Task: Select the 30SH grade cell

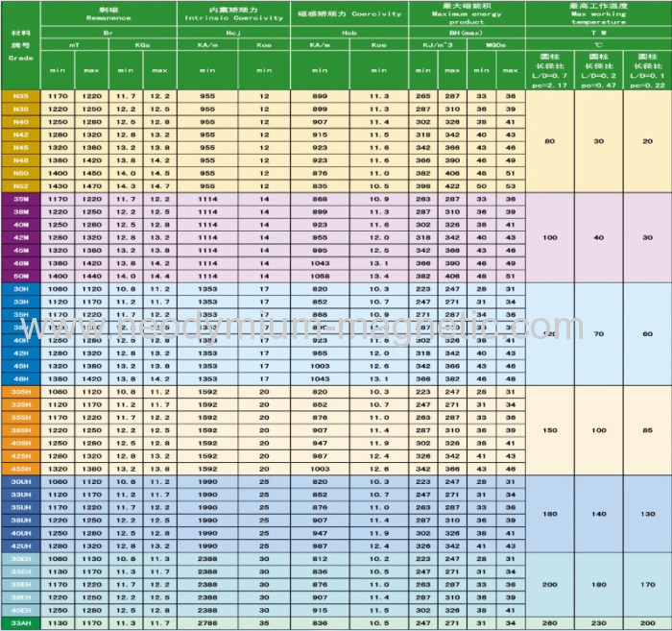Action: [20, 392]
